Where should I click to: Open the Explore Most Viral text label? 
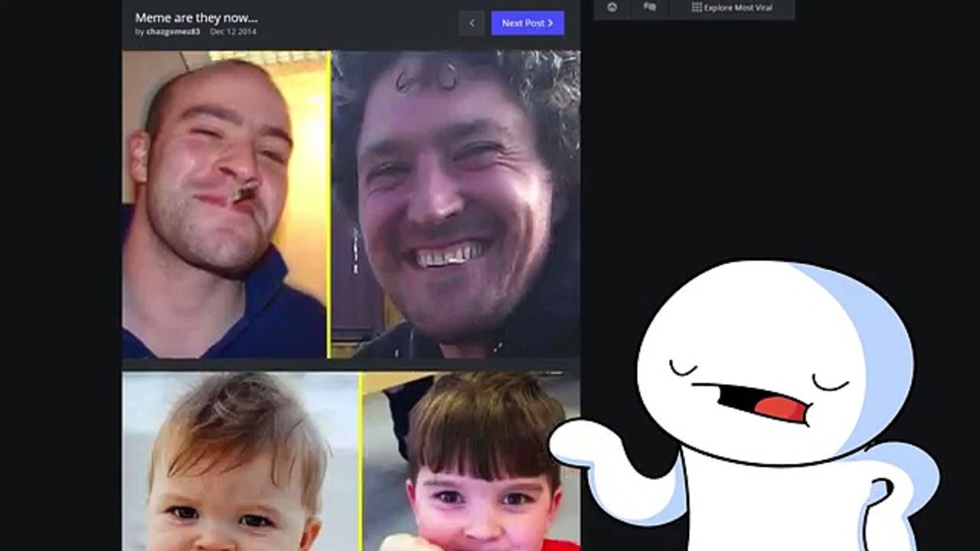click(738, 8)
